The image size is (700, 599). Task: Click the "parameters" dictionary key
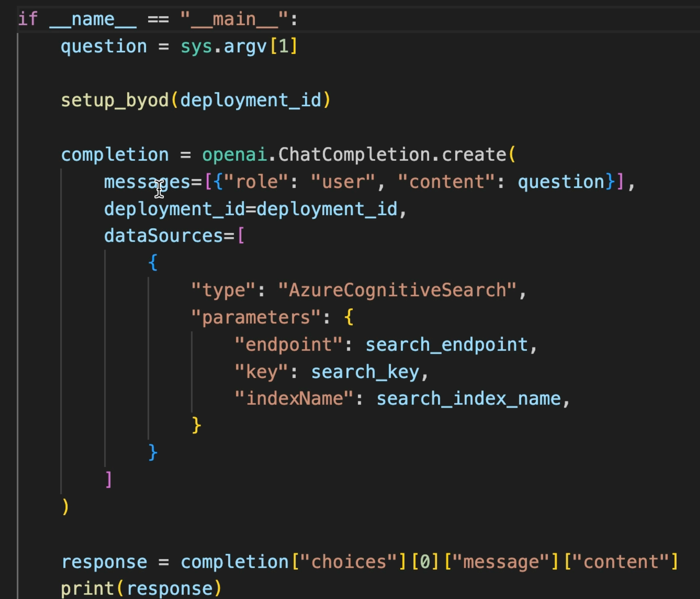[255, 318]
